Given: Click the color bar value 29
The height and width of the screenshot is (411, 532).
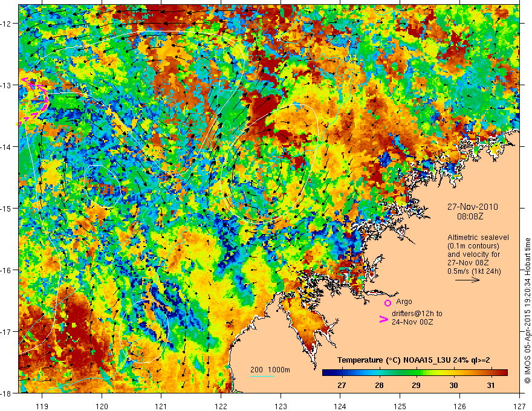Looking at the screenshot, I should click(x=417, y=385).
